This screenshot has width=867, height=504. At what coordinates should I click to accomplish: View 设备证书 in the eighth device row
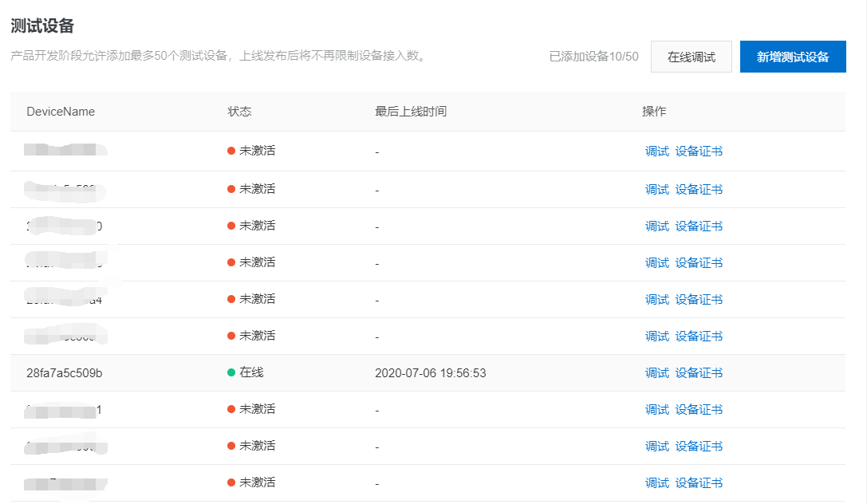(699, 409)
